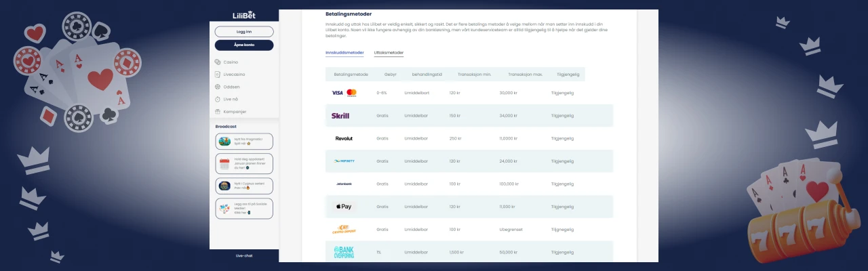This screenshot has width=868, height=271.
Task: Click the LiliBet logo
Action: tap(244, 15)
